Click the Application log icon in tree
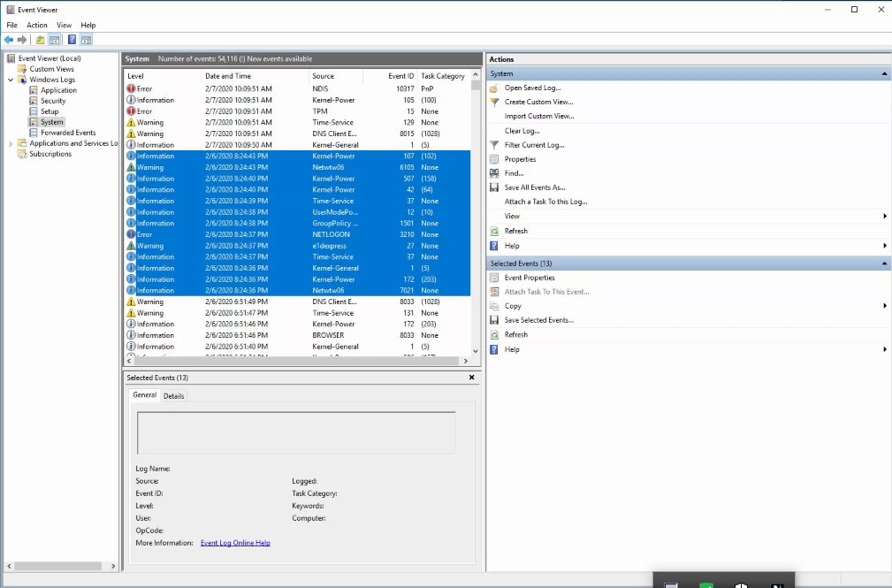The width and height of the screenshot is (892, 588). pyautogui.click(x=34, y=90)
